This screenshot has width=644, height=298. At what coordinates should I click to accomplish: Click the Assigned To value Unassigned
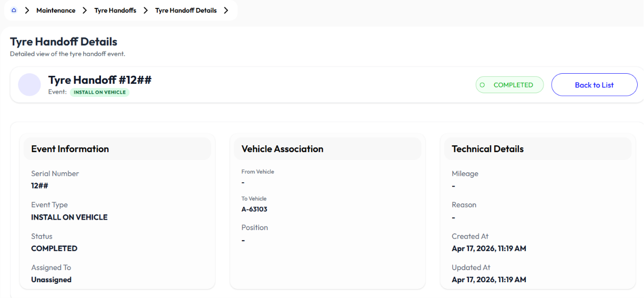point(51,280)
